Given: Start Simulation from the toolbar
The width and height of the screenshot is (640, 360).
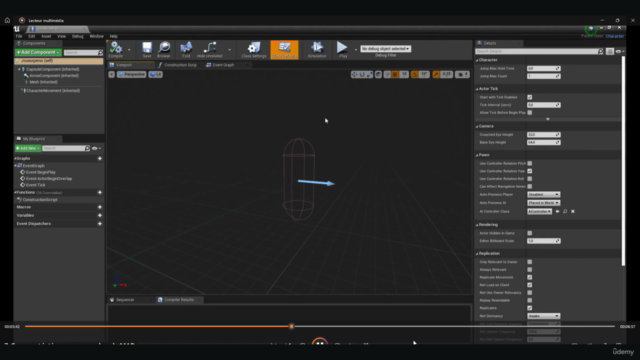Looking at the screenshot, I should (317, 48).
